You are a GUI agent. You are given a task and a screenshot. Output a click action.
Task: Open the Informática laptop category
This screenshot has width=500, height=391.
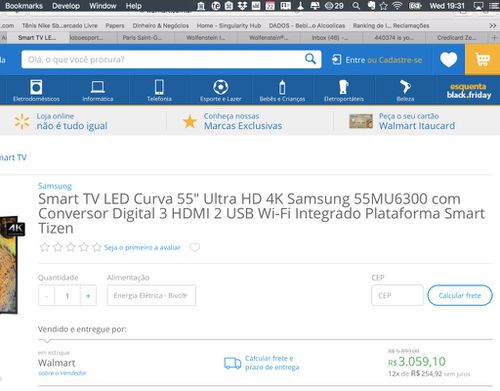pyautogui.click(x=98, y=90)
